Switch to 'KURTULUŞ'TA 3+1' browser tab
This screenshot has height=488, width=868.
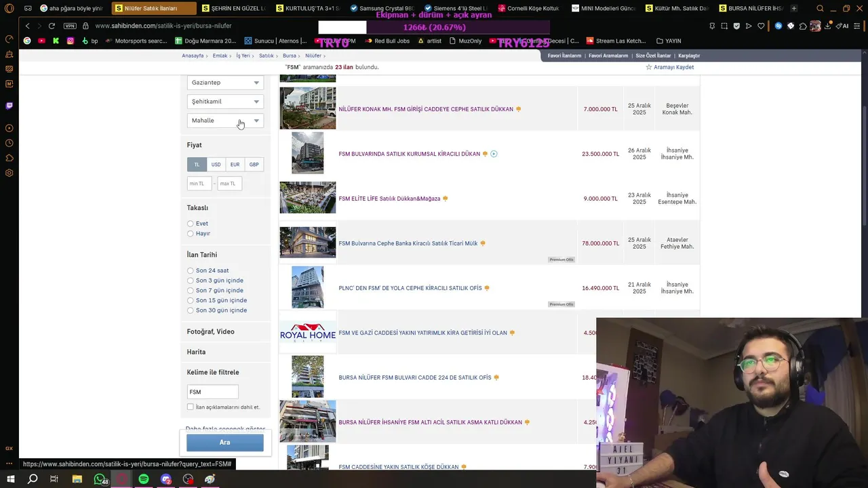tap(309, 8)
